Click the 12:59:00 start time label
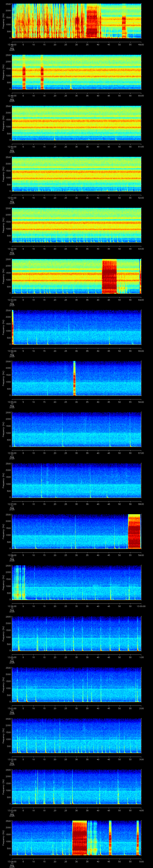Screen dimensions: 153x868 point(12,606)
